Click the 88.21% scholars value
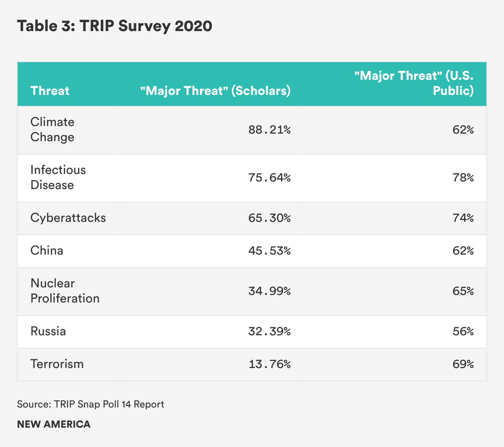Image resolution: width=504 pixels, height=447 pixels. (269, 130)
